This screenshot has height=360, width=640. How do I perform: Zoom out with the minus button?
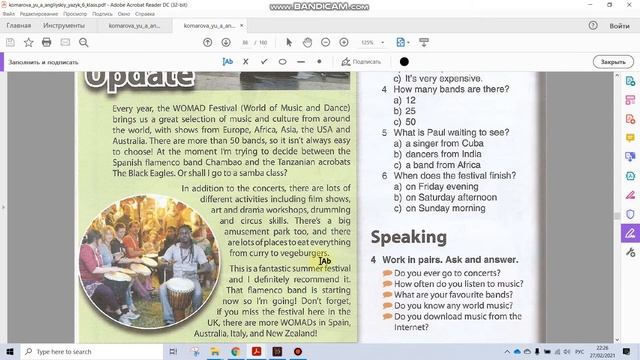pyautogui.click(x=325, y=42)
